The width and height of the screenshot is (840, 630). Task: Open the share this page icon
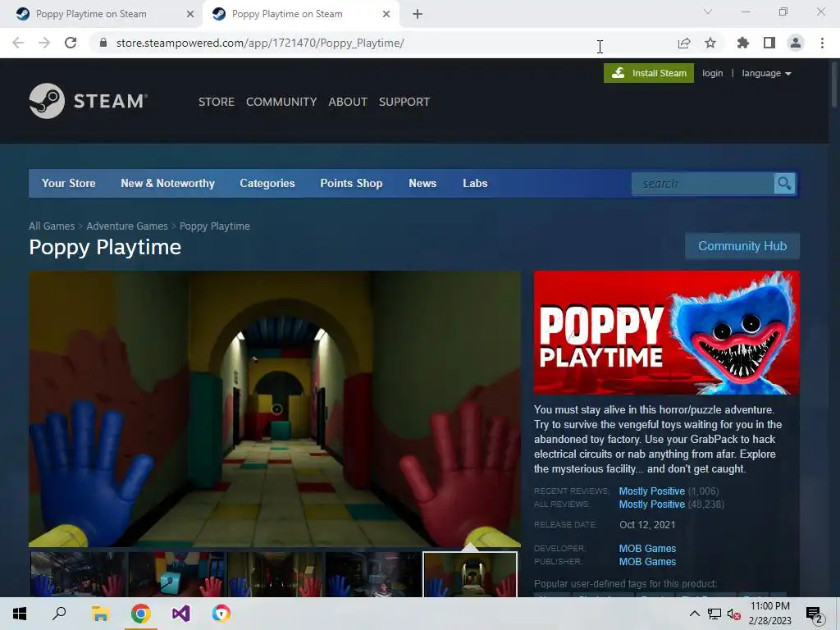pyautogui.click(x=684, y=43)
